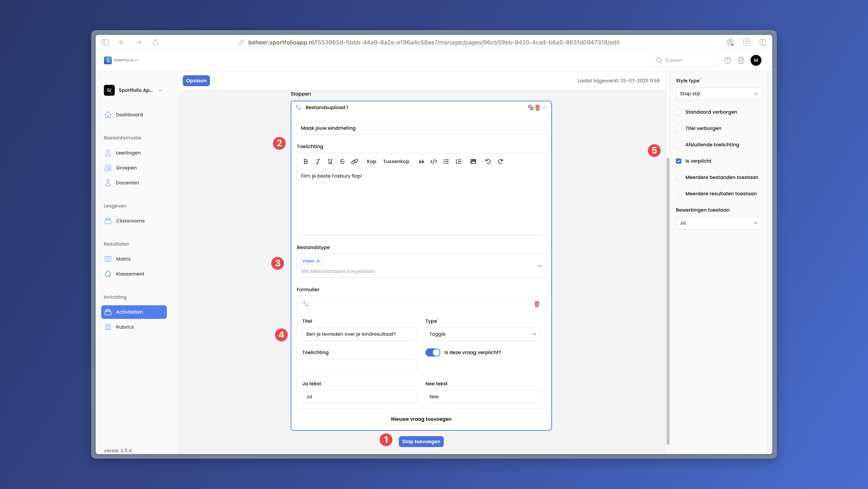
Task: Undo the last editor change
Action: point(488,161)
